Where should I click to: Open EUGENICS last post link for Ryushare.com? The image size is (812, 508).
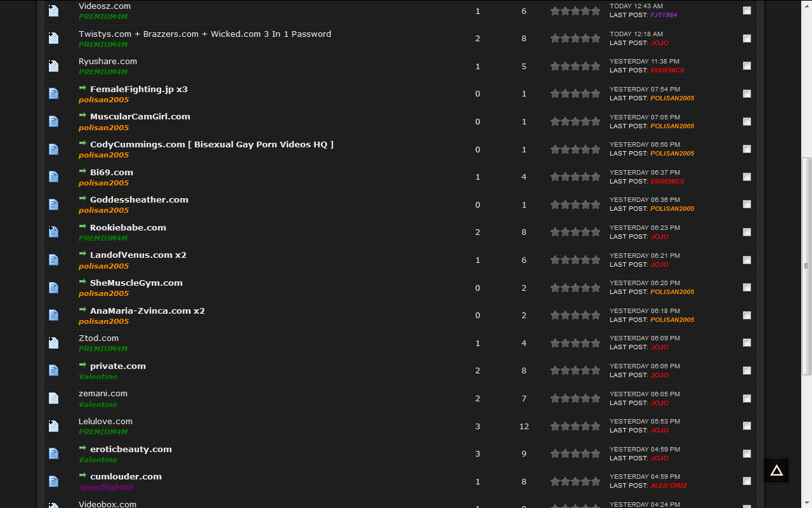coord(667,70)
